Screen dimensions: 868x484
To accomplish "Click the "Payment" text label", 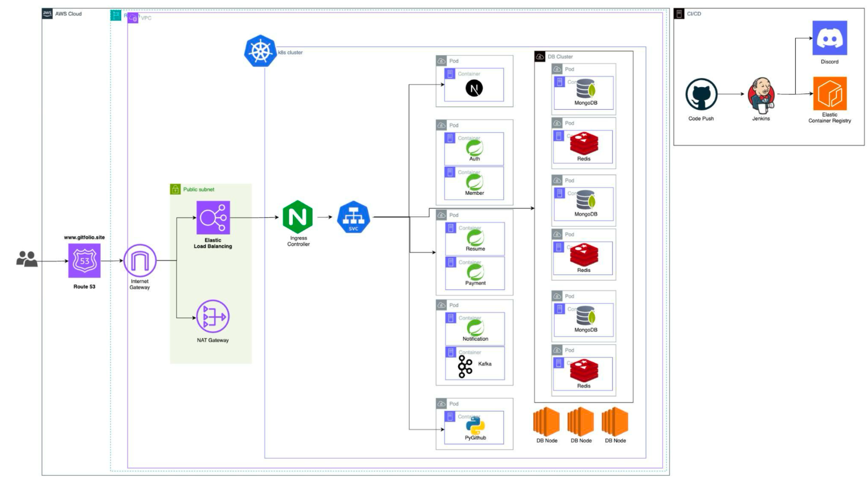I will pyautogui.click(x=475, y=283).
